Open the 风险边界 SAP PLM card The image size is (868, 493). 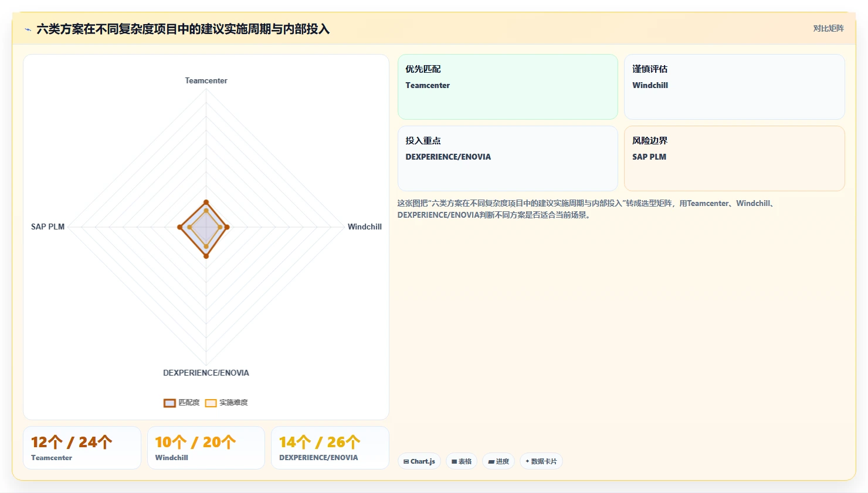pos(734,158)
